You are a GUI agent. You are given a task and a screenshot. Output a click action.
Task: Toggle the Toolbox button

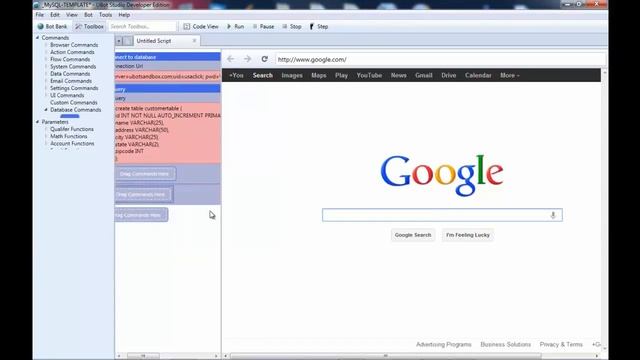click(x=90, y=27)
